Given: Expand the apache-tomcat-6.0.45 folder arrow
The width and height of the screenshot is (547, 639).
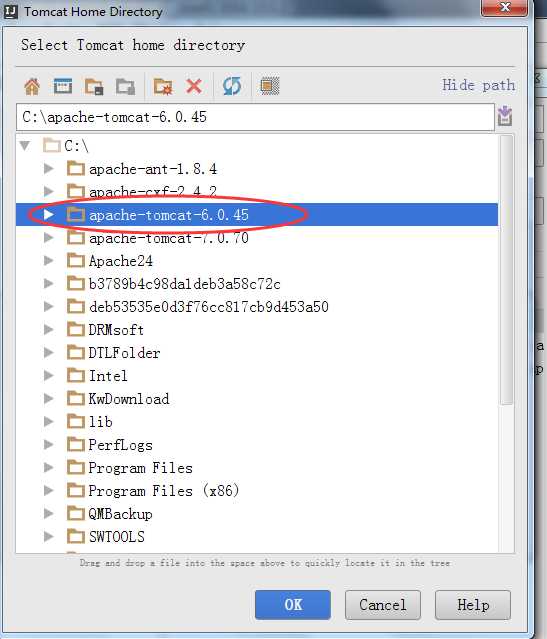Looking at the screenshot, I should coord(49,214).
